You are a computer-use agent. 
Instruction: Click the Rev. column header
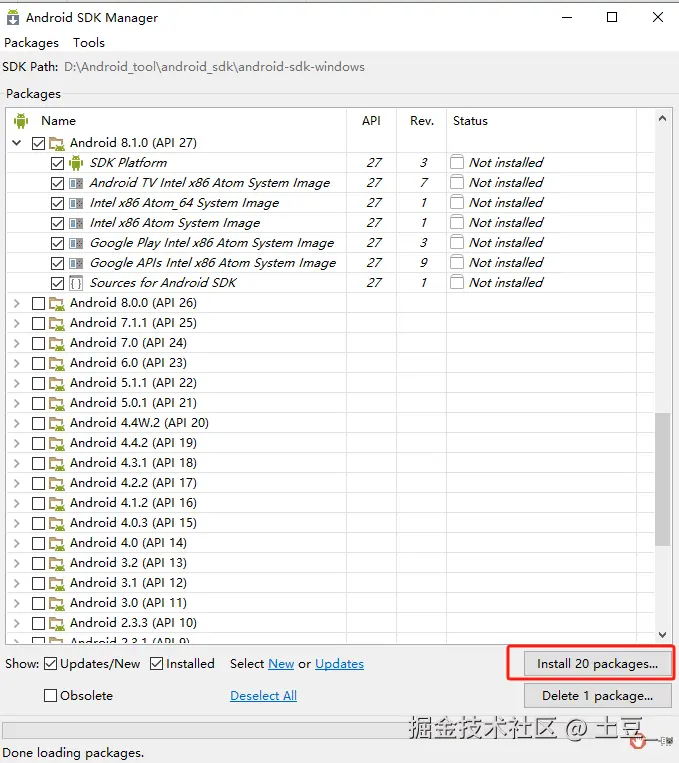pyautogui.click(x=422, y=121)
